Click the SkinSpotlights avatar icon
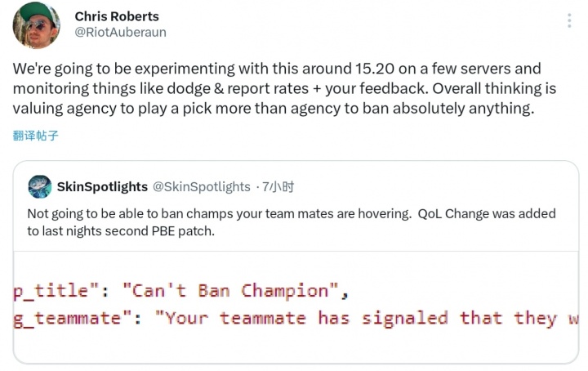This screenshot has width=588, height=371. (x=40, y=186)
